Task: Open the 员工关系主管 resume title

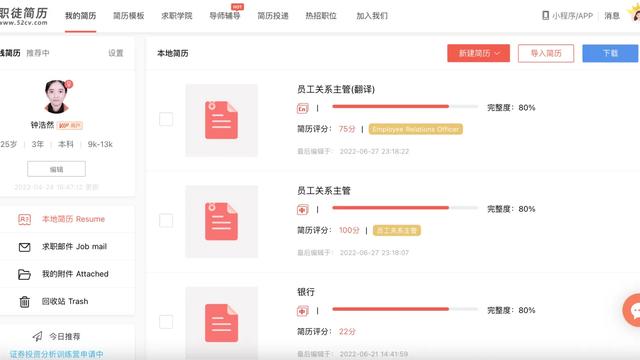Action: [x=324, y=191]
